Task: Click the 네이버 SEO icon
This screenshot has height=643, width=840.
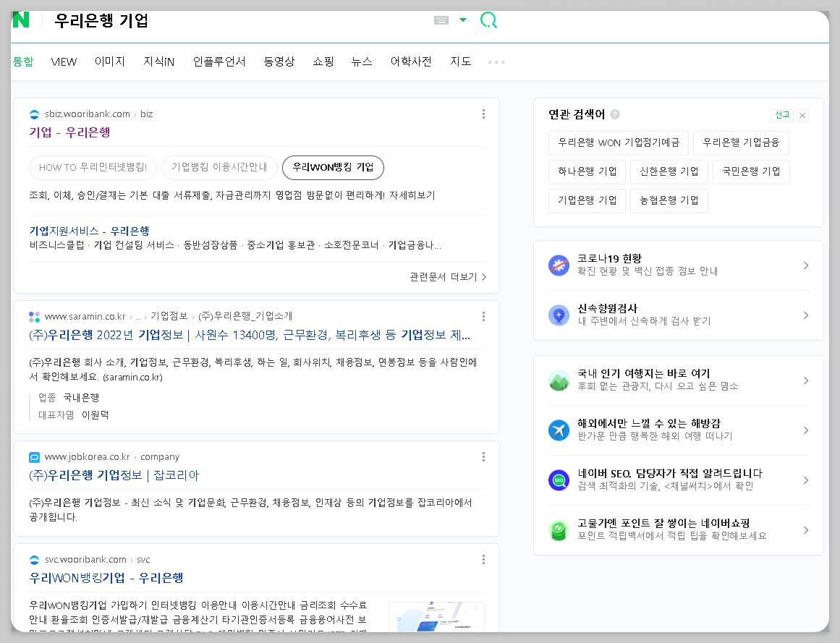Action: point(559,480)
